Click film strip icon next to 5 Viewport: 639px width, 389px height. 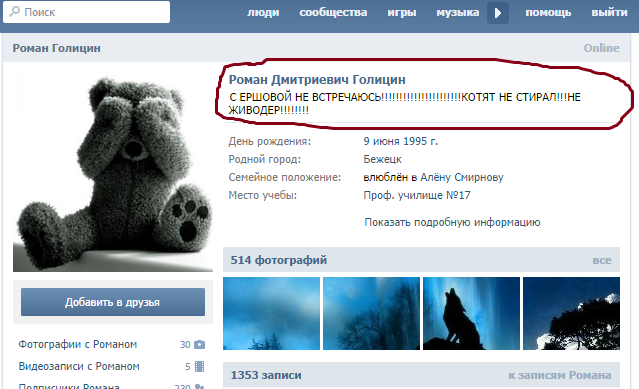200,366
